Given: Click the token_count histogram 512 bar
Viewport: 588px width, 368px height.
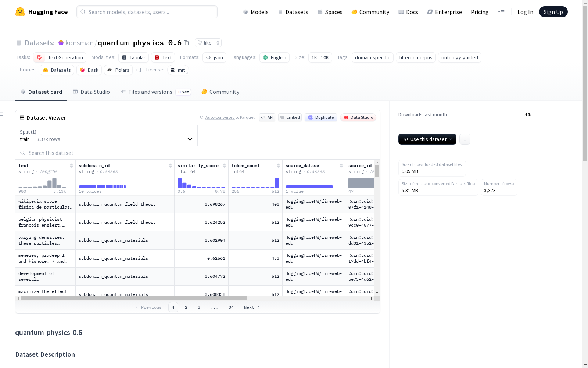Looking at the screenshot, I should click(277, 183).
